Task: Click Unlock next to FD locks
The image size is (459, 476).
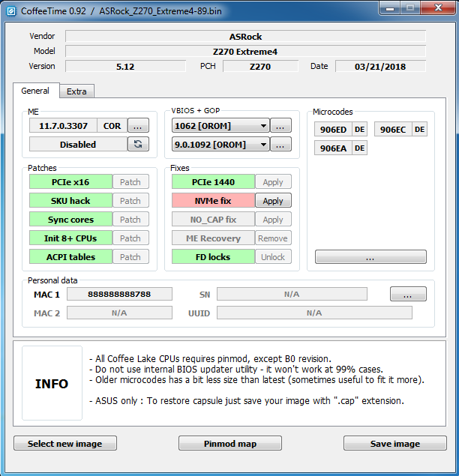Action: point(273,257)
